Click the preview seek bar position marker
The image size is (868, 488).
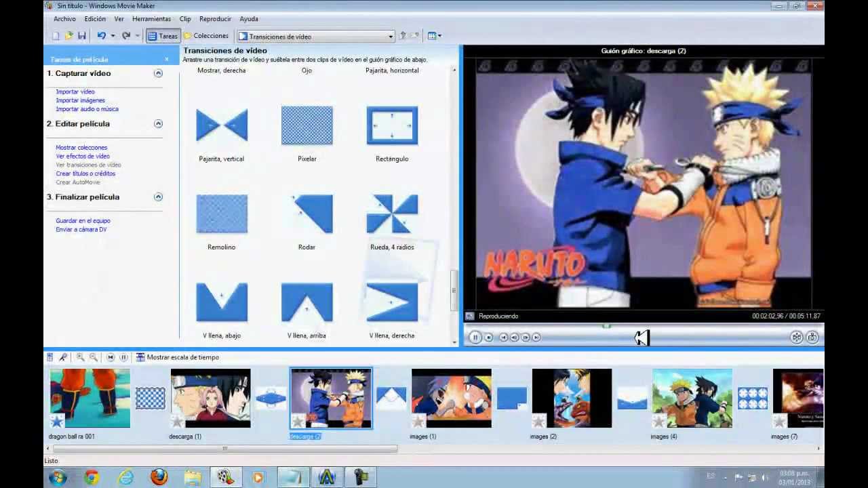tap(607, 327)
